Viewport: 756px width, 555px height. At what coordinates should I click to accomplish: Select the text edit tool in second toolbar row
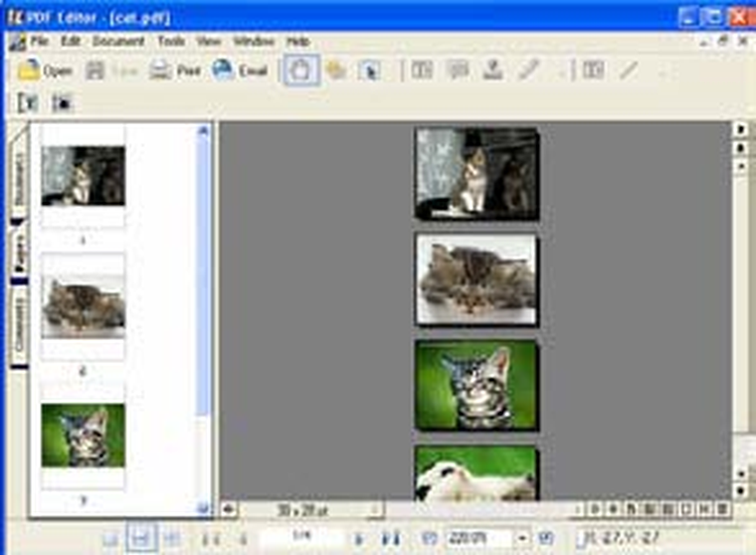(28, 102)
